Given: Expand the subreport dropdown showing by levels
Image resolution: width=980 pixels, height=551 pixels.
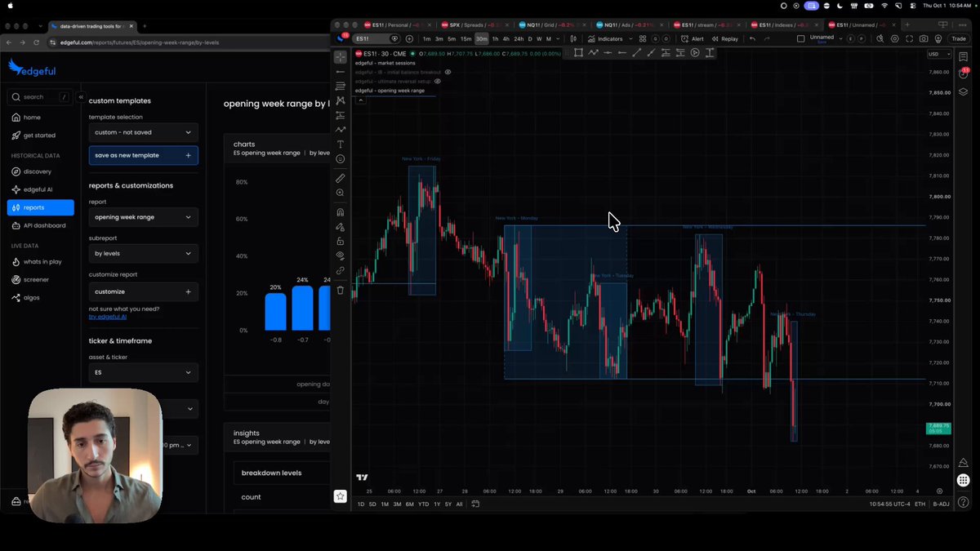Looking at the screenshot, I should [x=144, y=254].
